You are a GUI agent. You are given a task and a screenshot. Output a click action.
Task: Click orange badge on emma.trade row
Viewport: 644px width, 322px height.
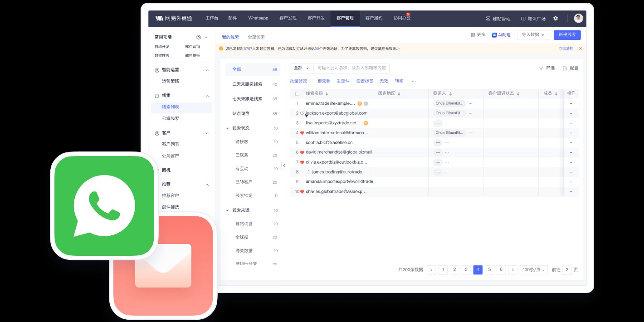tap(360, 103)
